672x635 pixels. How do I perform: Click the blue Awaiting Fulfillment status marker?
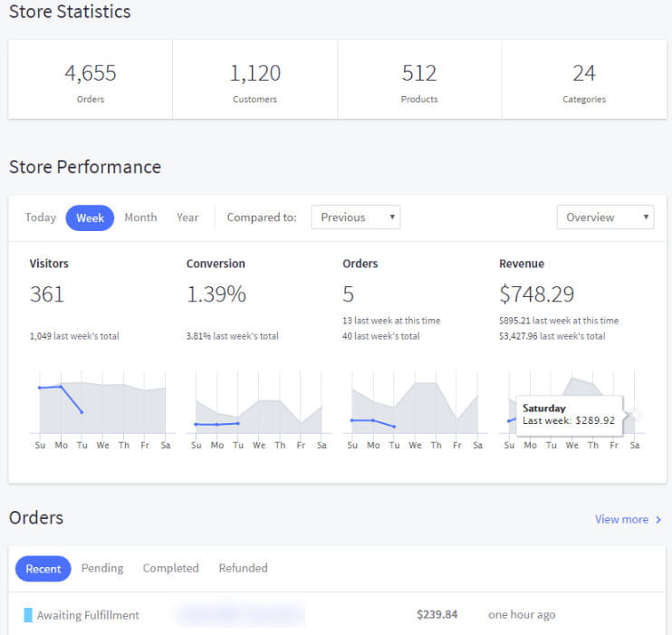[x=28, y=615]
